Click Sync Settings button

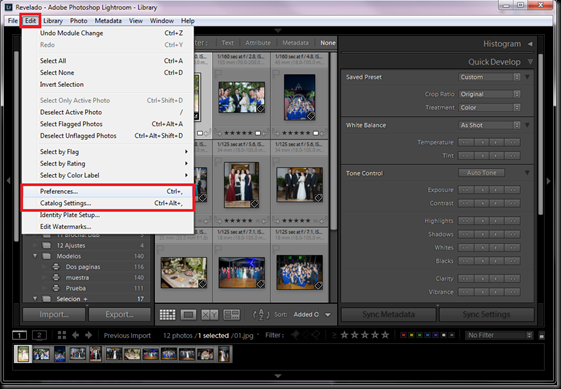click(x=486, y=315)
